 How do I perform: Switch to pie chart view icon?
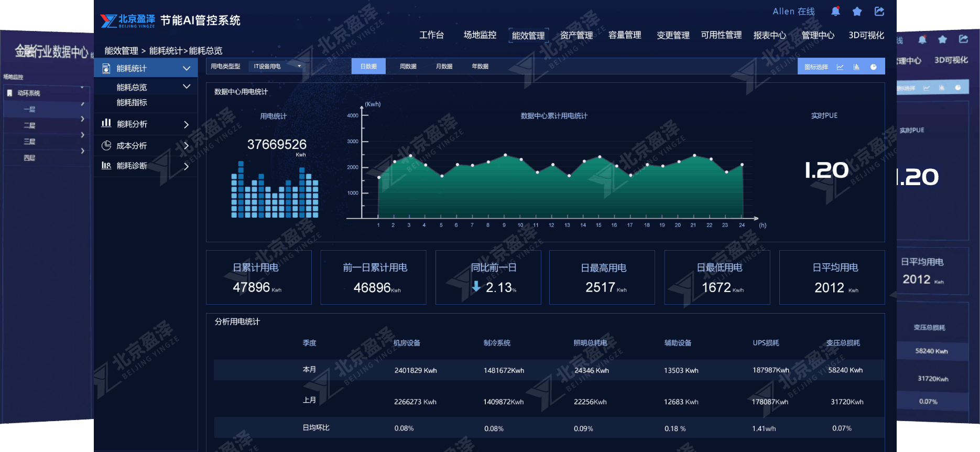click(873, 67)
